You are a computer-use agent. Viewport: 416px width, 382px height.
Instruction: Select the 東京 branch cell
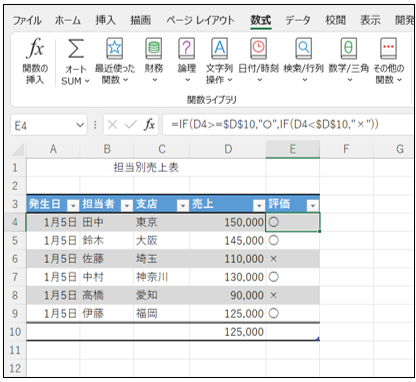[x=162, y=222]
